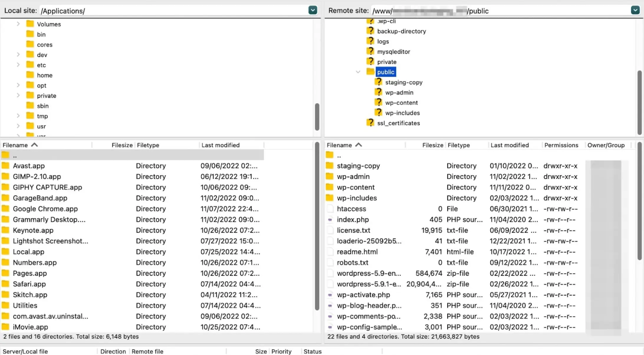Select Keynote.app folder icon in local list
The width and height of the screenshot is (644, 355).
[5, 230]
